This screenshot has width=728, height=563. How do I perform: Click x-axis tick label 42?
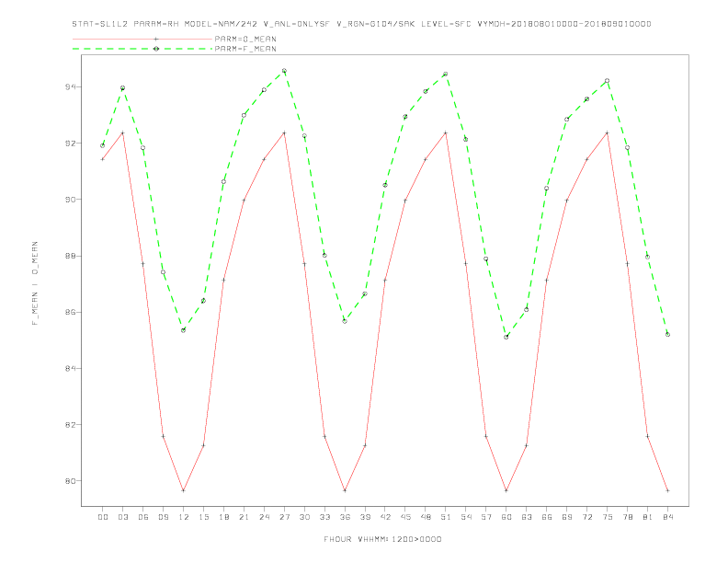(385, 517)
